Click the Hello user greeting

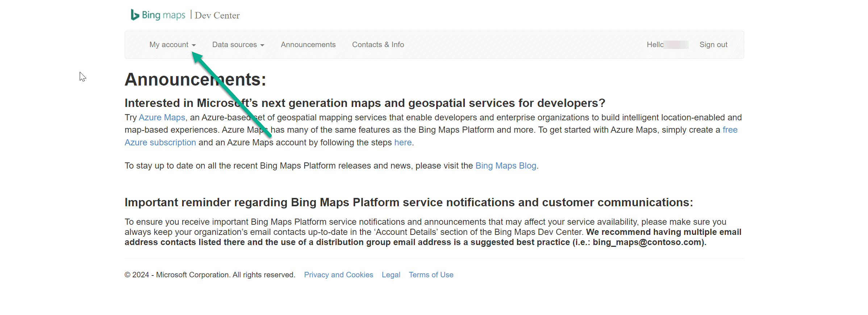coord(667,45)
